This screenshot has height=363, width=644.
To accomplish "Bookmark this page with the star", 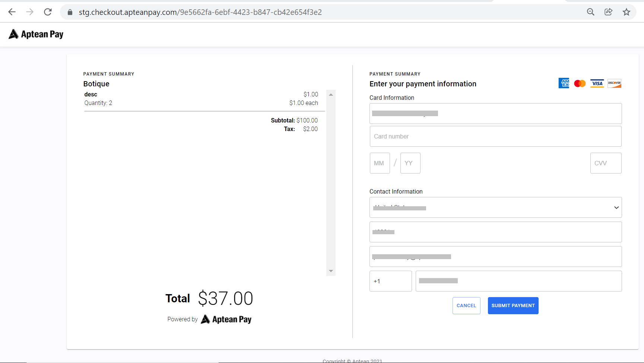I will pos(626,12).
